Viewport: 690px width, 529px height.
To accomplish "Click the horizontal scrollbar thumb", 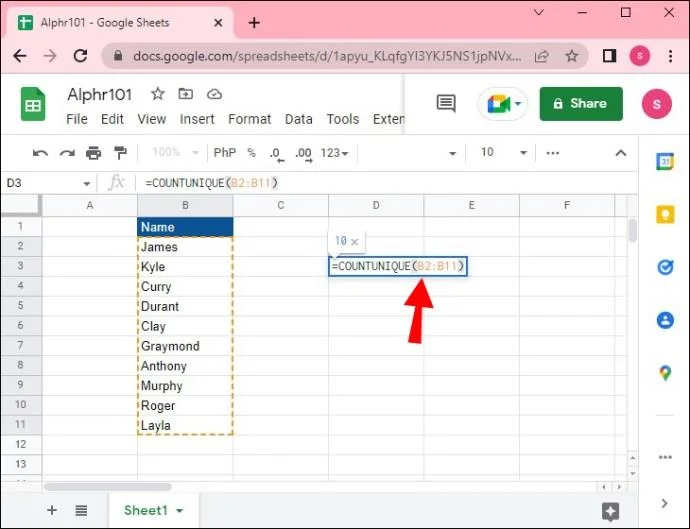I will pyautogui.click(x=107, y=487).
